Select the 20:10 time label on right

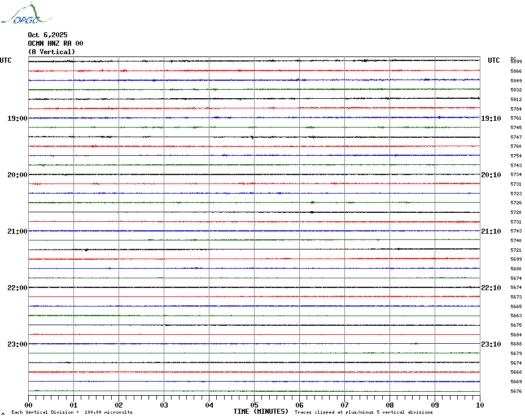(491, 175)
